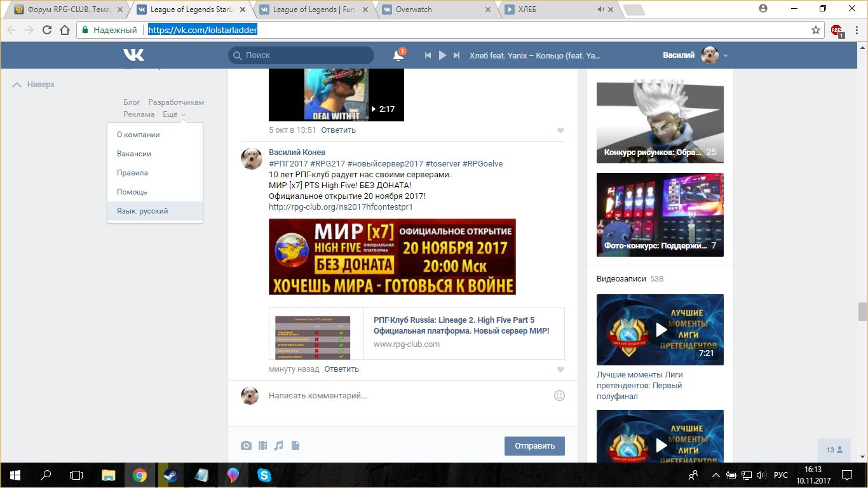Mute the ХЛЕБ tab speaker icon
The image size is (868, 488).
point(600,10)
